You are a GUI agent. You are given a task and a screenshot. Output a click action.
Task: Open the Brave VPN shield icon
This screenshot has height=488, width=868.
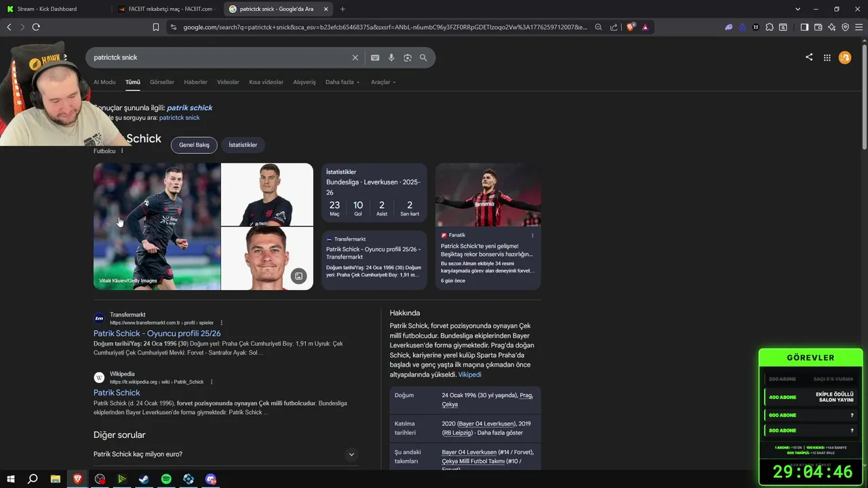pos(845,27)
